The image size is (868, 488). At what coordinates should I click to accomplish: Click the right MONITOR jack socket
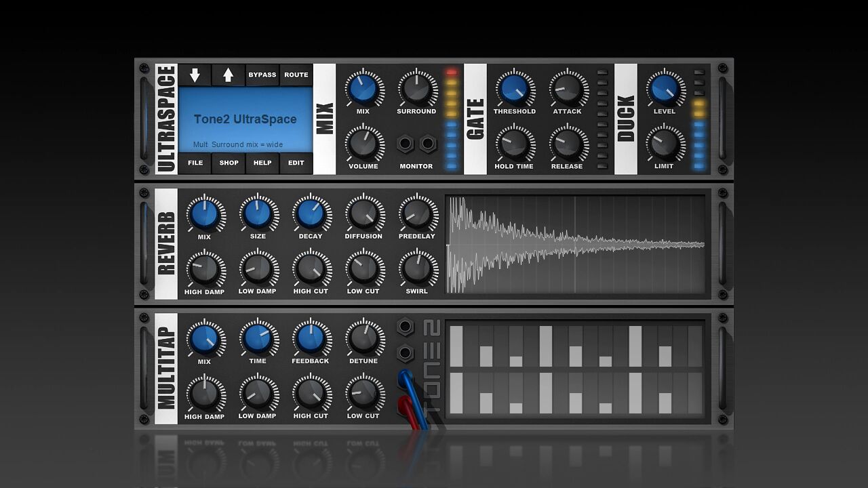(x=427, y=144)
